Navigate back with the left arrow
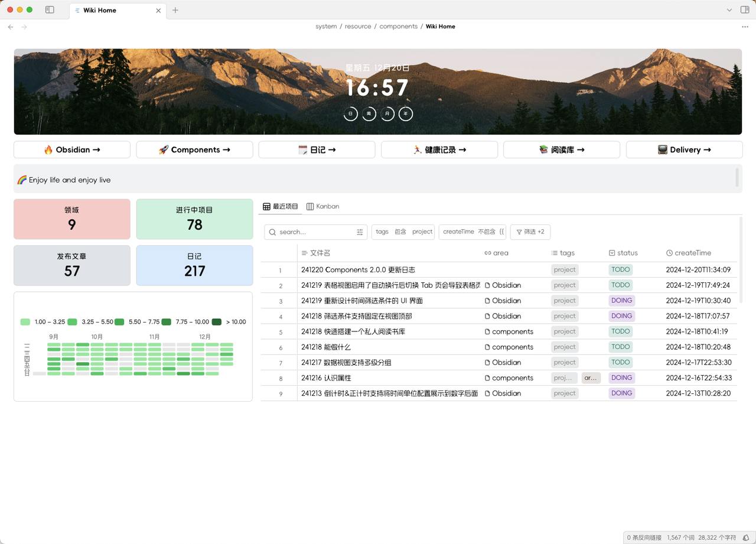 tap(11, 27)
